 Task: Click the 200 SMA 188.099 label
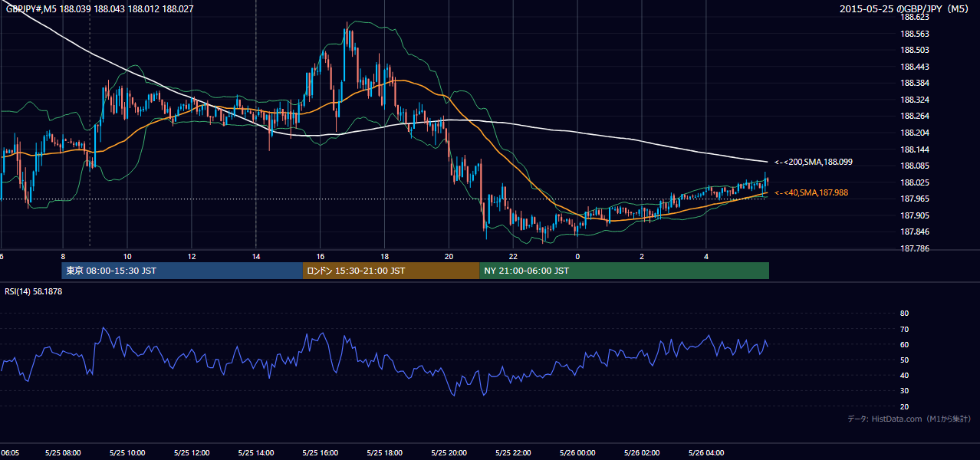pyautogui.click(x=814, y=162)
